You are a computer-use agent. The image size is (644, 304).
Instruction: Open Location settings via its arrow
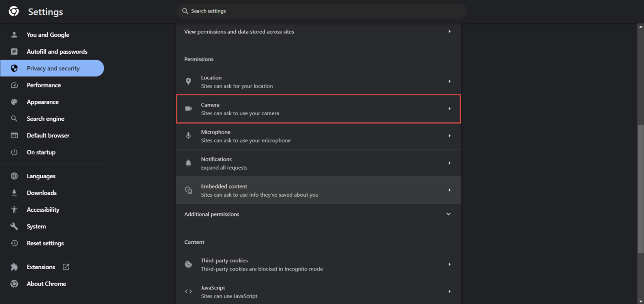tap(450, 82)
